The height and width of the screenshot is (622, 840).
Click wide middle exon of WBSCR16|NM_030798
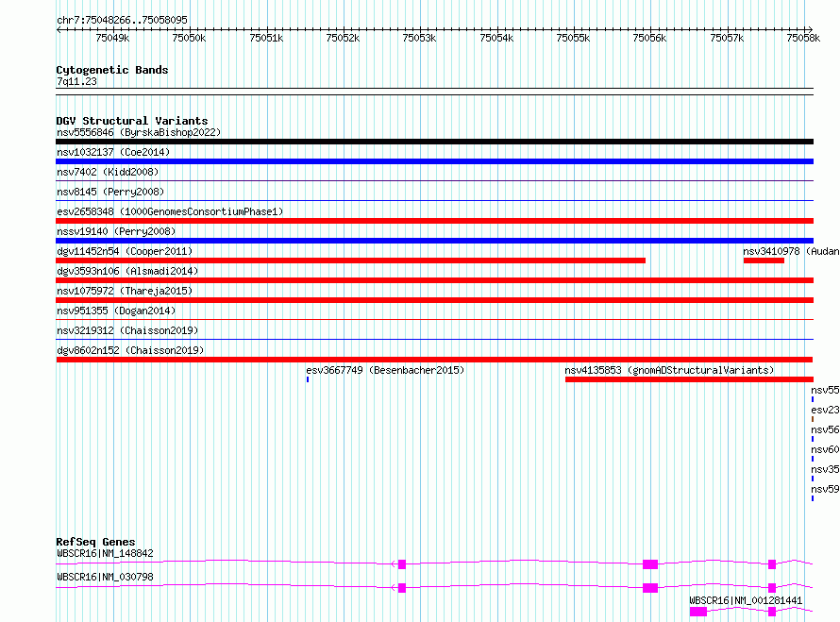(x=650, y=588)
